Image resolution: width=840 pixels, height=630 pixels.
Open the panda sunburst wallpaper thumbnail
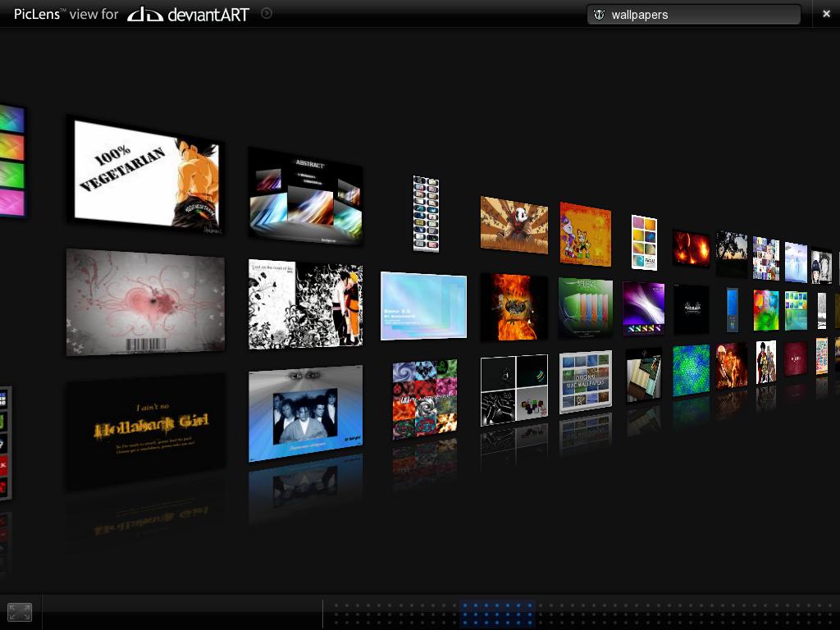coord(514,225)
